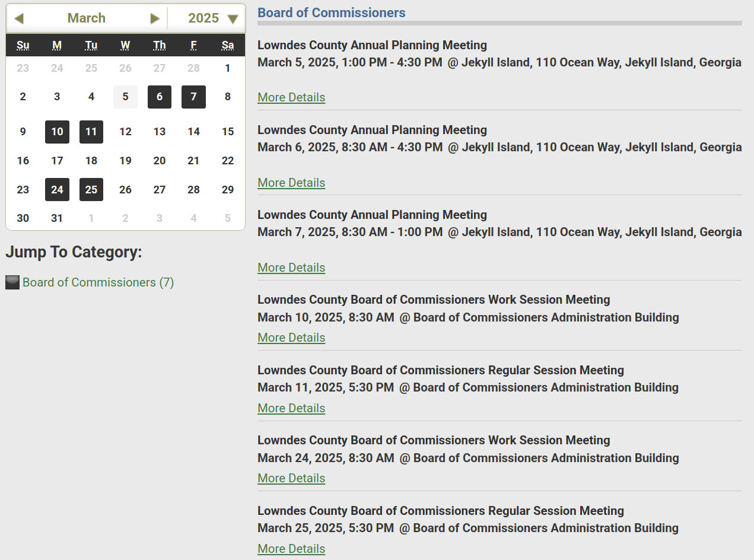This screenshot has height=560, width=754.
Task: Click the Board of Commissioners heading
Action: (332, 12)
